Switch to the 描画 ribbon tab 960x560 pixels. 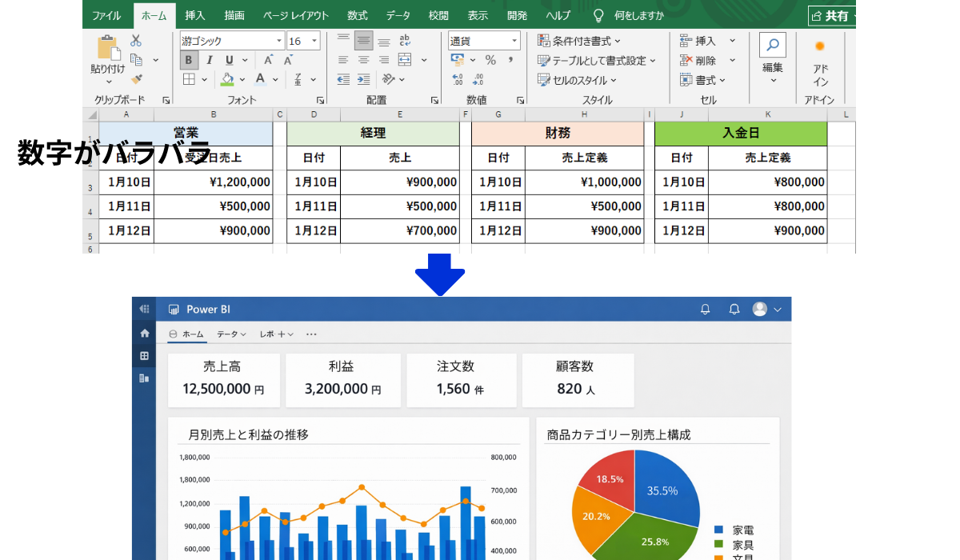click(234, 15)
